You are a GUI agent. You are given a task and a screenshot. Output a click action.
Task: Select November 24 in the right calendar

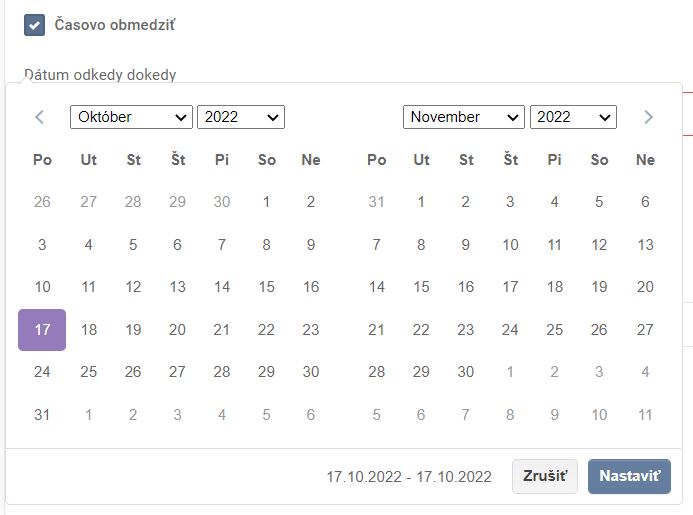pos(510,329)
